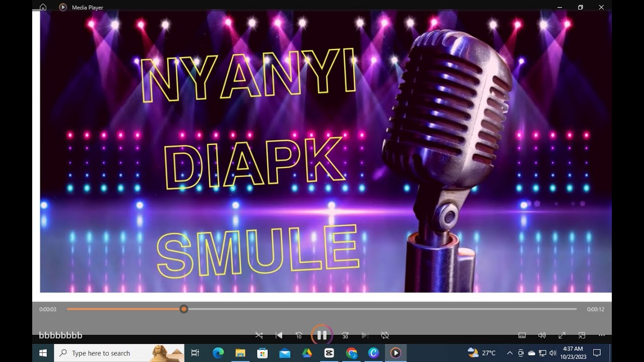Switch to mini player mode

click(582, 335)
